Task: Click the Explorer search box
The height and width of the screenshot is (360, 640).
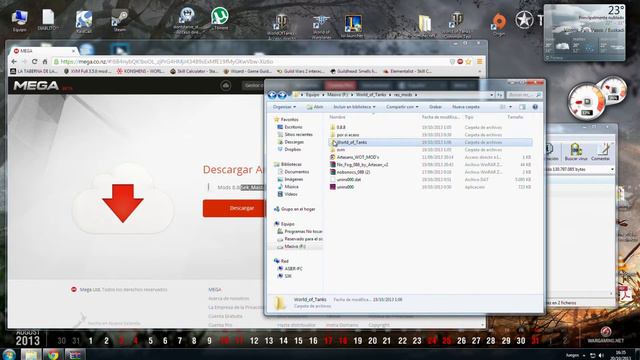Action: (524, 95)
